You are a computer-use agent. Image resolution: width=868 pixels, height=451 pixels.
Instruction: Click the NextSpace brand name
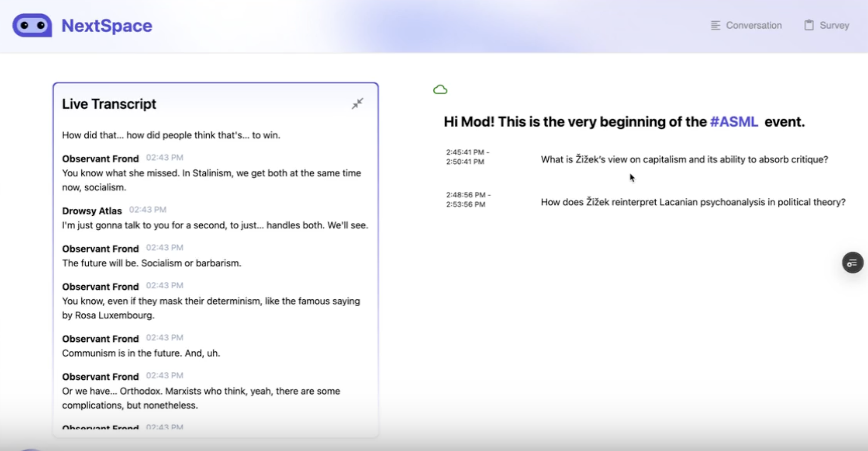pyautogui.click(x=107, y=26)
